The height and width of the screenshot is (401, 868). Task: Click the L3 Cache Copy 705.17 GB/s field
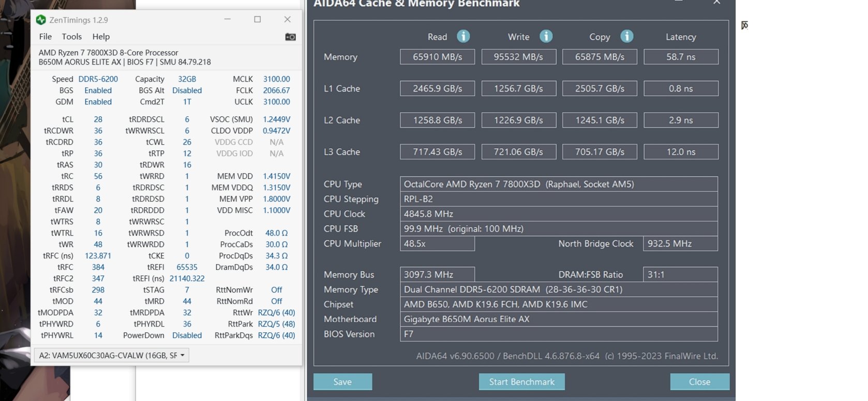coord(600,152)
